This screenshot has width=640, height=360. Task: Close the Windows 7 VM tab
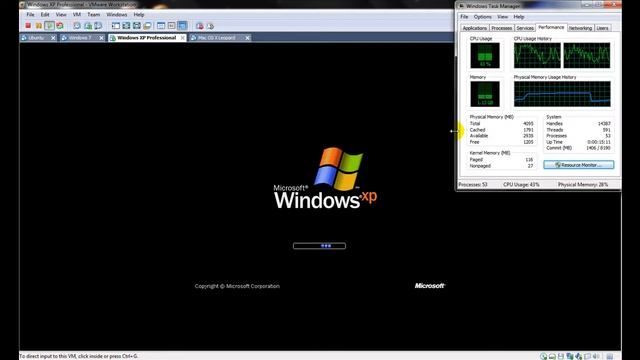(x=102, y=38)
